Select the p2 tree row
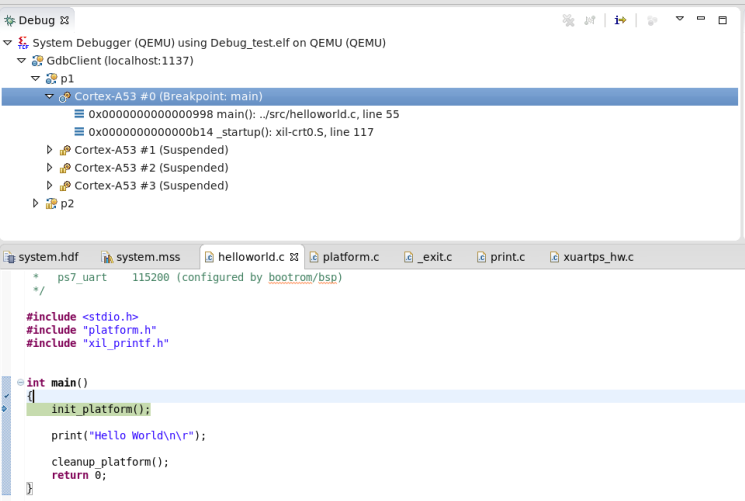The height and width of the screenshot is (501, 745). [67, 203]
